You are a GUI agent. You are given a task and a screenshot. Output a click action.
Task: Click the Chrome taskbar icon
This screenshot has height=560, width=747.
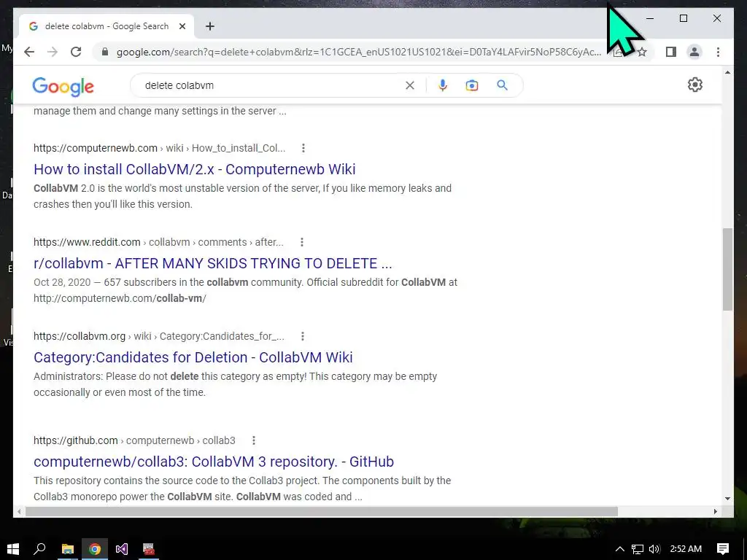pyautogui.click(x=95, y=549)
